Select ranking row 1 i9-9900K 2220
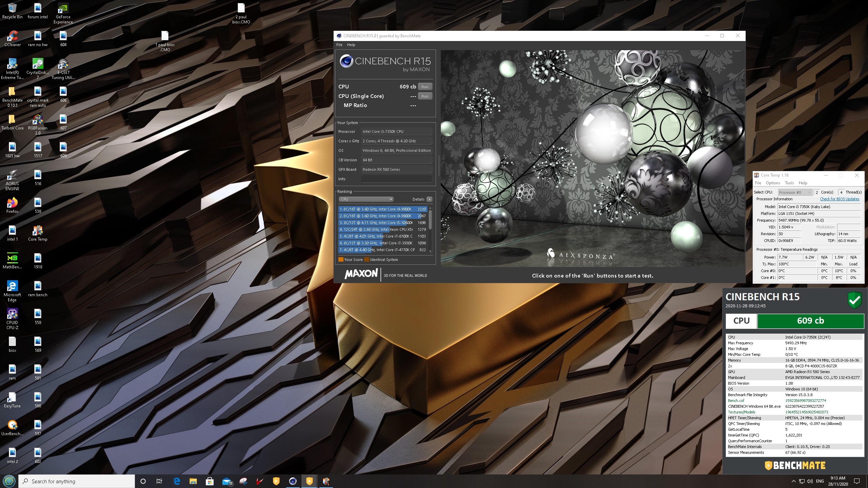Image resolution: width=868 pixels, height=488 pixels. coord(383,209)
